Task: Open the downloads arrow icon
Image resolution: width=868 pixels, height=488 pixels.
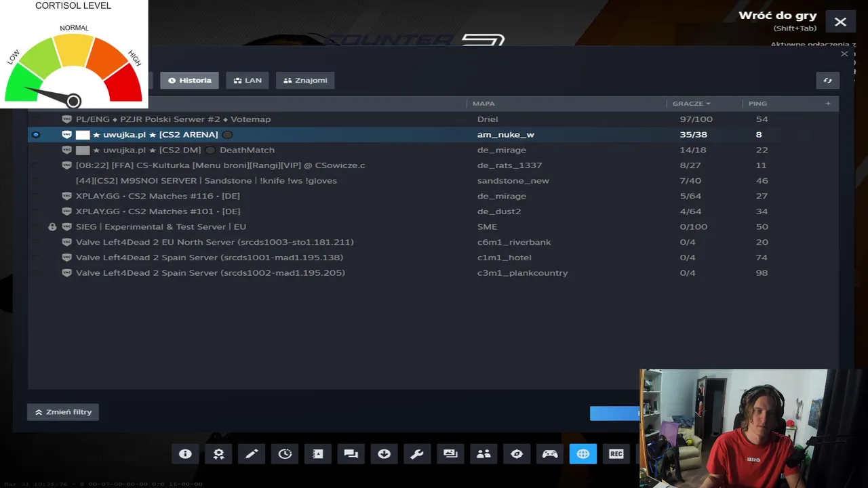Action: tap(384, 454)
